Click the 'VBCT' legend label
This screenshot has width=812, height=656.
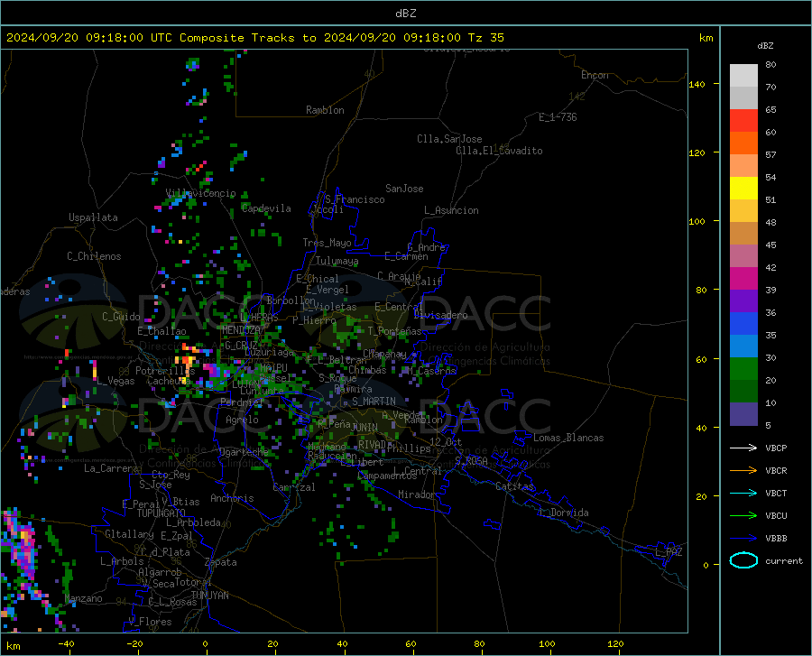click(x=776, y=494)
